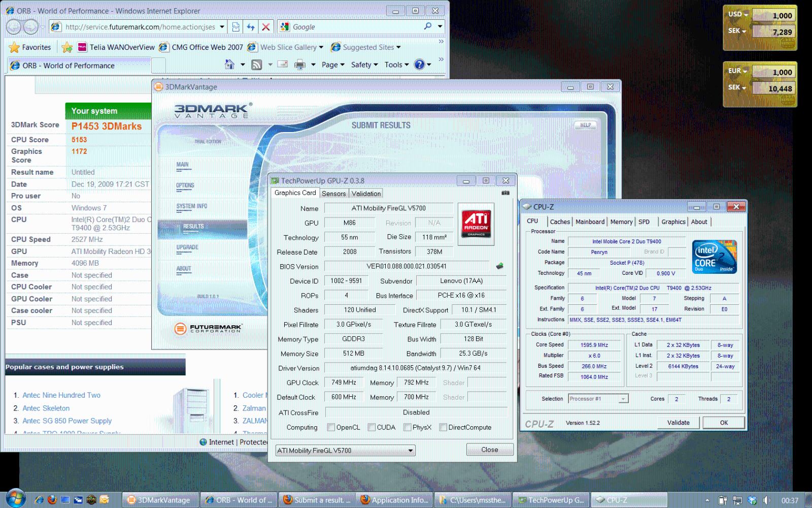Screen dimensions: 812x508
Task: Click the IE forward navigation arrow
Action: tap(31, 27)
